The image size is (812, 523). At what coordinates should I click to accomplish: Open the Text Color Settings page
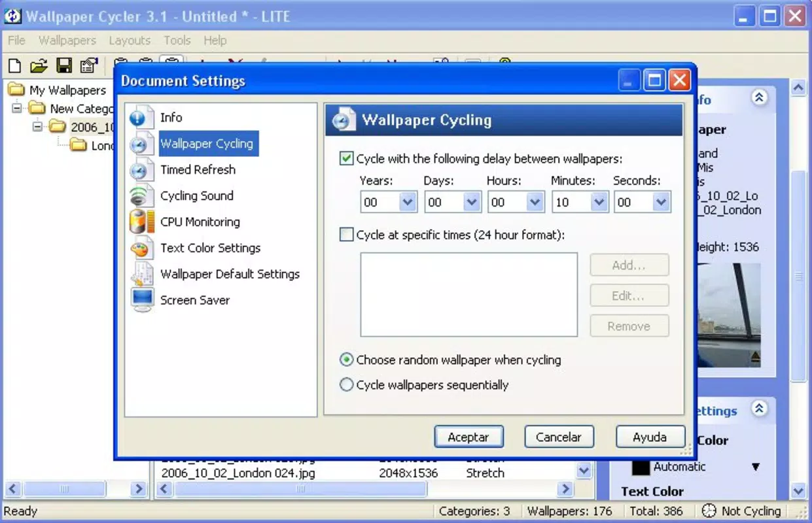coord(211,248)
